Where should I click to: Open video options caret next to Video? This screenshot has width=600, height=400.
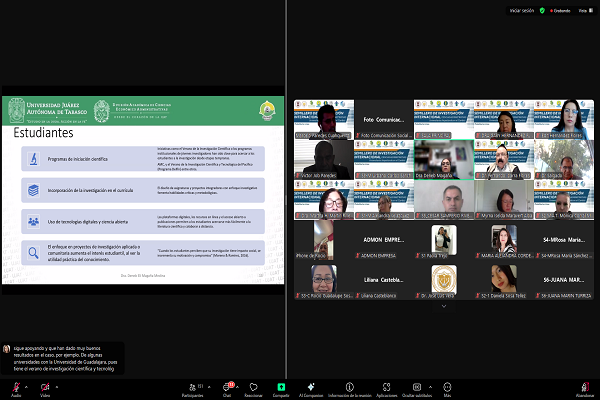[58, 384]
